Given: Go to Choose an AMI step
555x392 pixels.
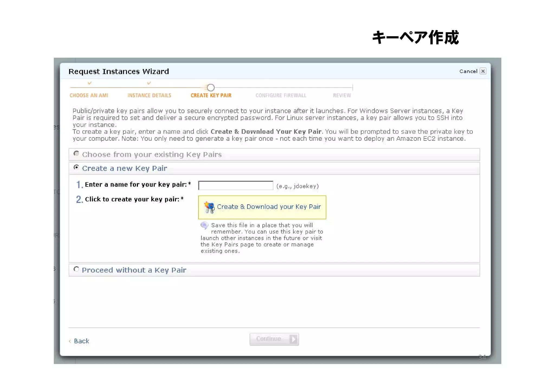Looking at the screenshot, I should coord(89,95).
